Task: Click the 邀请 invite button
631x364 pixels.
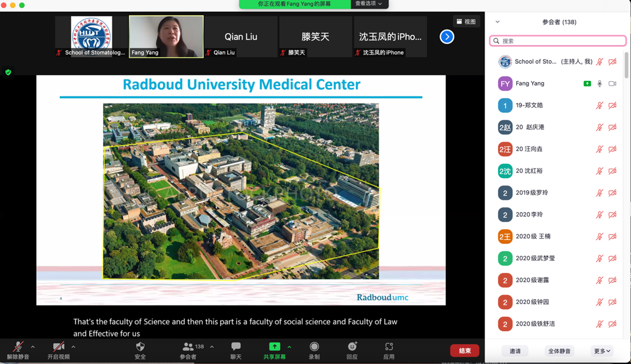Action: coord(515,351)
